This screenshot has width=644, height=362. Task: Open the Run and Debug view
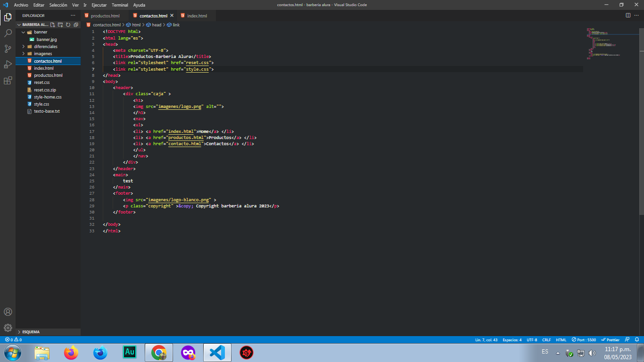pos(8,65)
